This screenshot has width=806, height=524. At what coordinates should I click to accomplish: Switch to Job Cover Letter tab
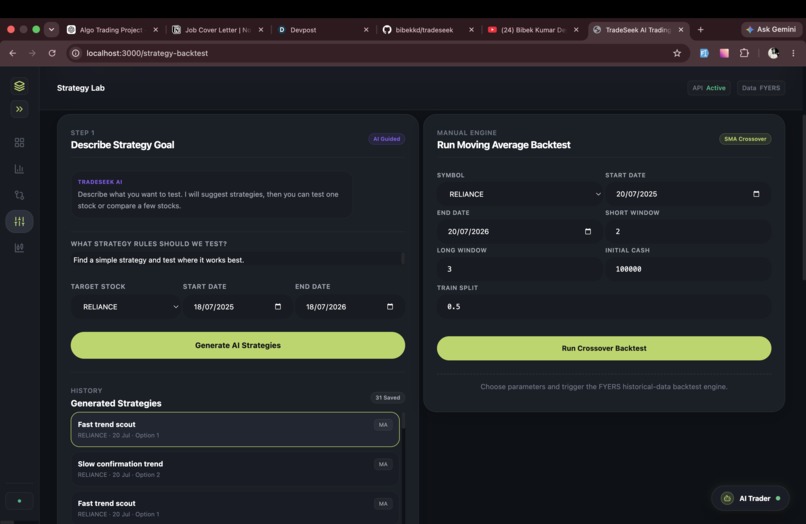[x=217, y=30]
